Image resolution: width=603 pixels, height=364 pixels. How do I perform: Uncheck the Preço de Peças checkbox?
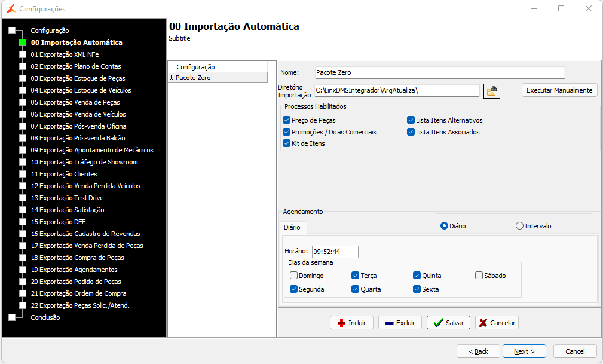pos(287,120)
